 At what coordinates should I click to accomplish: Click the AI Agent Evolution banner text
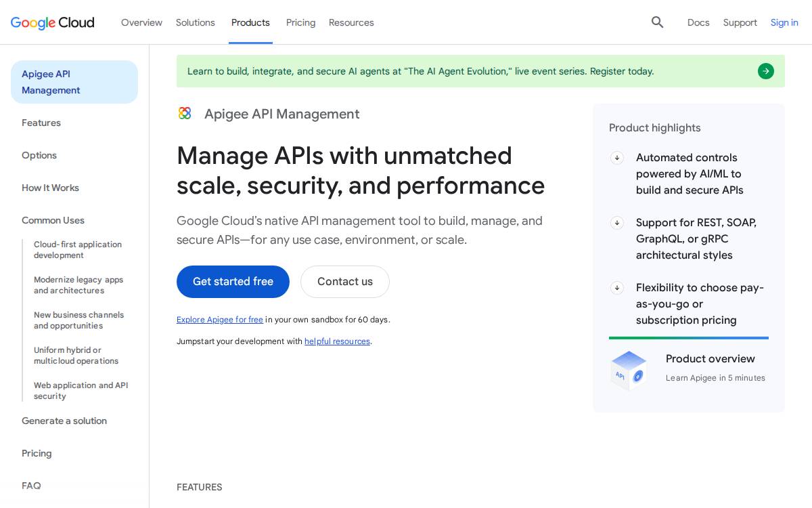tap(420, 71)
